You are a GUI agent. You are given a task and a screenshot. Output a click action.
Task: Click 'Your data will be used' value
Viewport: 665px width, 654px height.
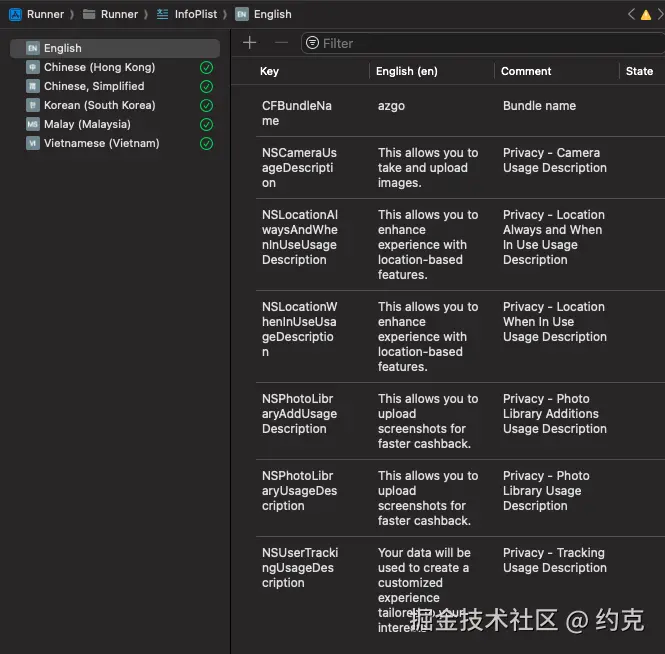424,590
